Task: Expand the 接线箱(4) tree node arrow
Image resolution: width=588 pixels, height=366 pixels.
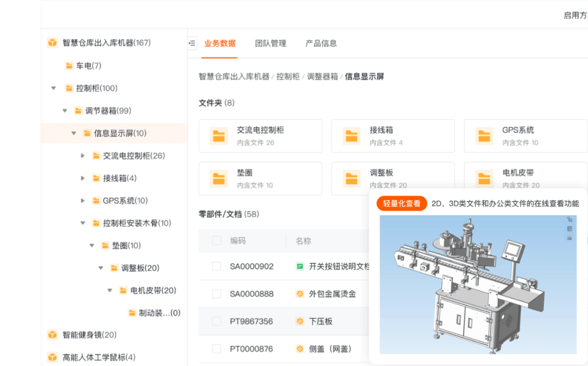Action: click(x=83, y=178)
